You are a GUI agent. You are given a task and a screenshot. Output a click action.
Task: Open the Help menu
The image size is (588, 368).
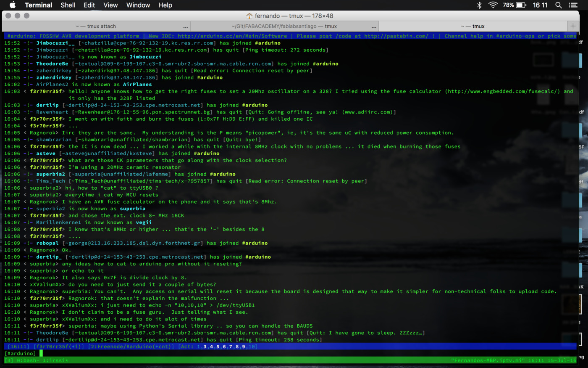[165, 5]
